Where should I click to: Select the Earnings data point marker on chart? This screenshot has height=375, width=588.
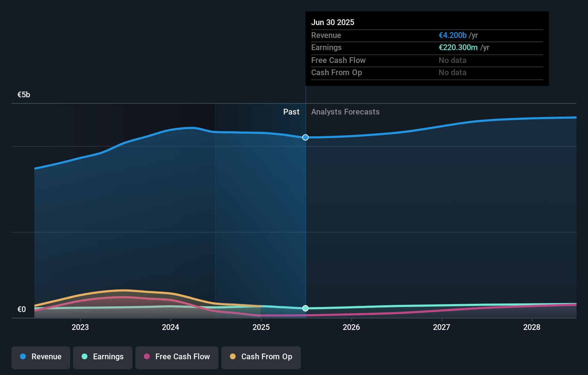[x=305, y=308]
